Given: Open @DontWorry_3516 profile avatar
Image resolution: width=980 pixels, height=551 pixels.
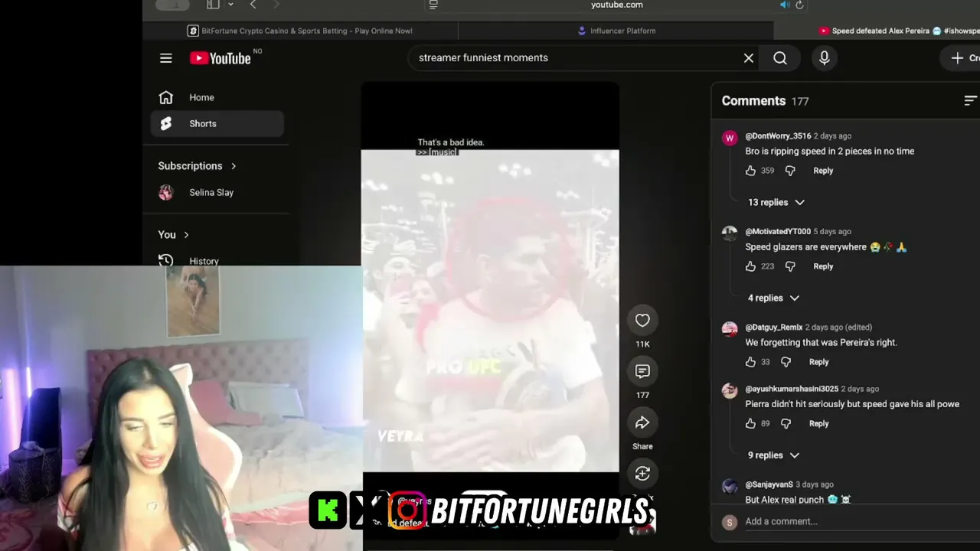Looking at the screenshot, I should coord(730,138).
